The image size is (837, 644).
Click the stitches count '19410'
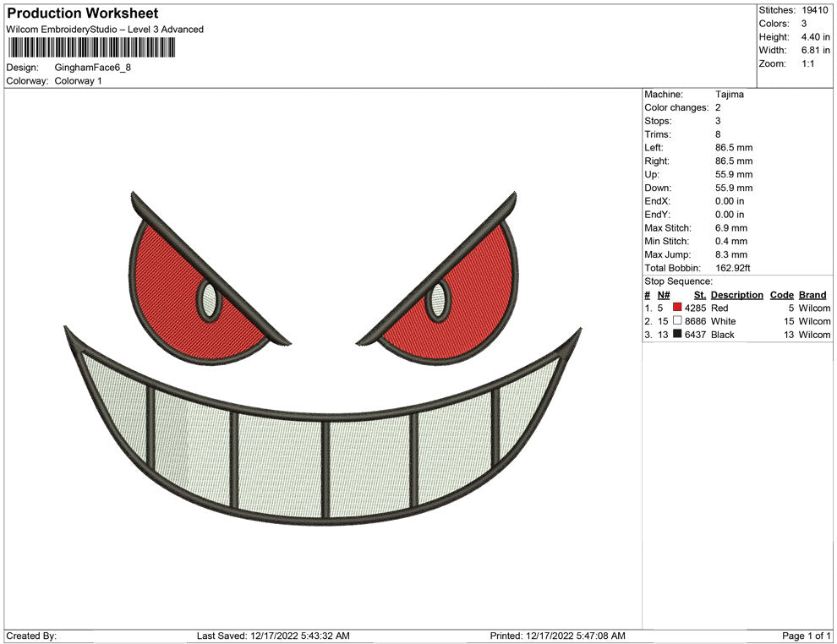814,10
